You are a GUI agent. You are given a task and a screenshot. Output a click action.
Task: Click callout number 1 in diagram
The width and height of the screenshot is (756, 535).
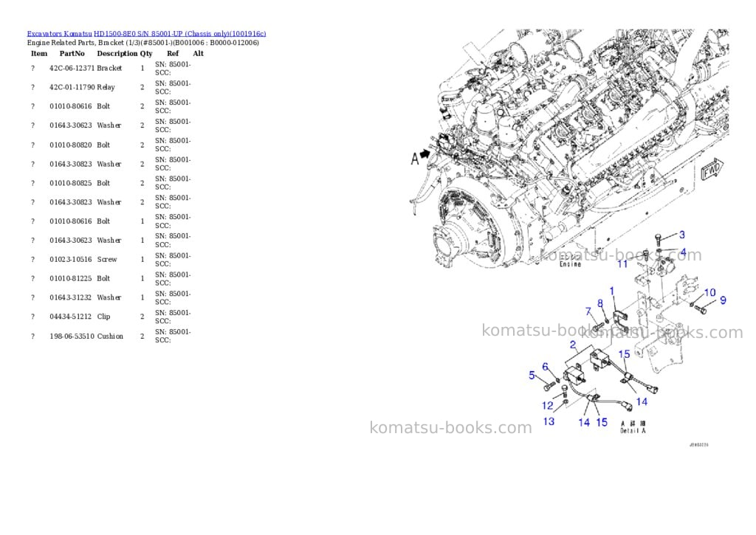612,291
